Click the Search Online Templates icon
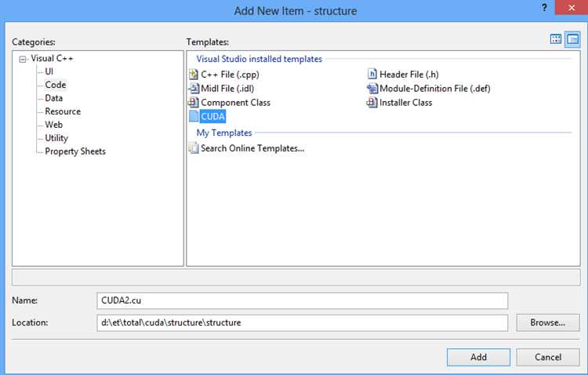The image size is (588, 375). pos(194,148)
